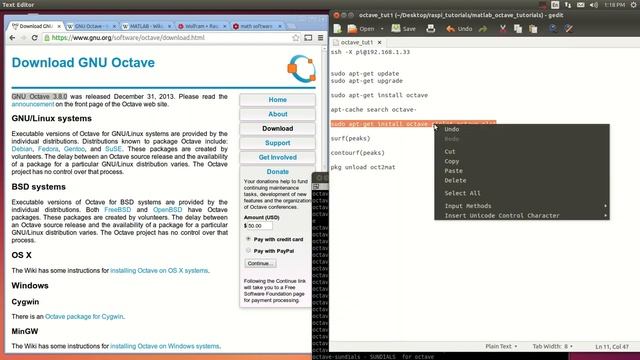The width and height of the screenshot is (640, 360).
Task: Open the Debian link
Action: (22, 149)
